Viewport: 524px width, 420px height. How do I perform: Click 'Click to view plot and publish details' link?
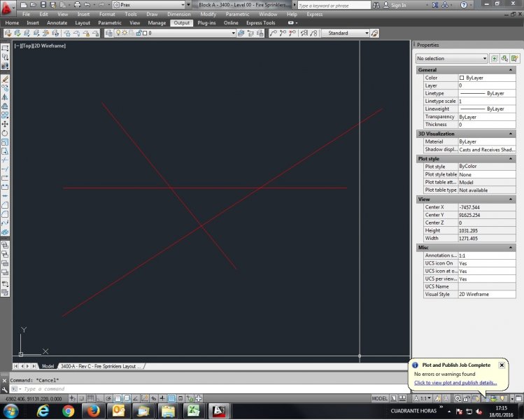coord(455,383)
